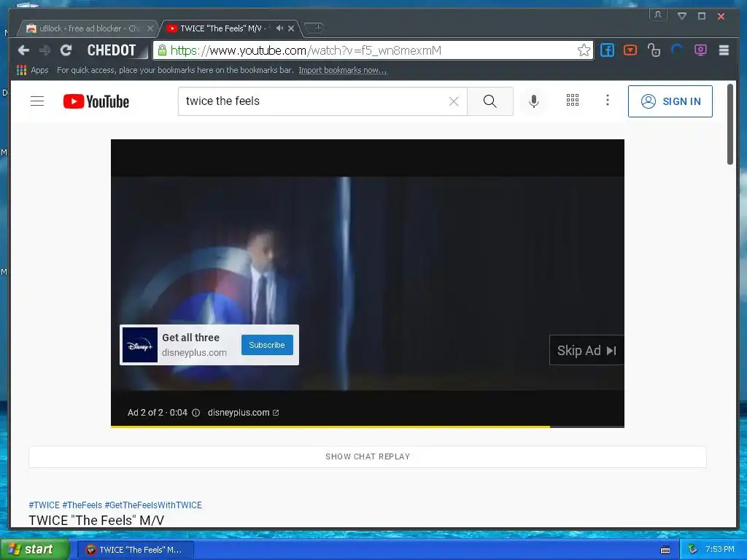Close the uBlock tab
The height and width of the screenshot is (560, 747).
[x=150, y=28]
